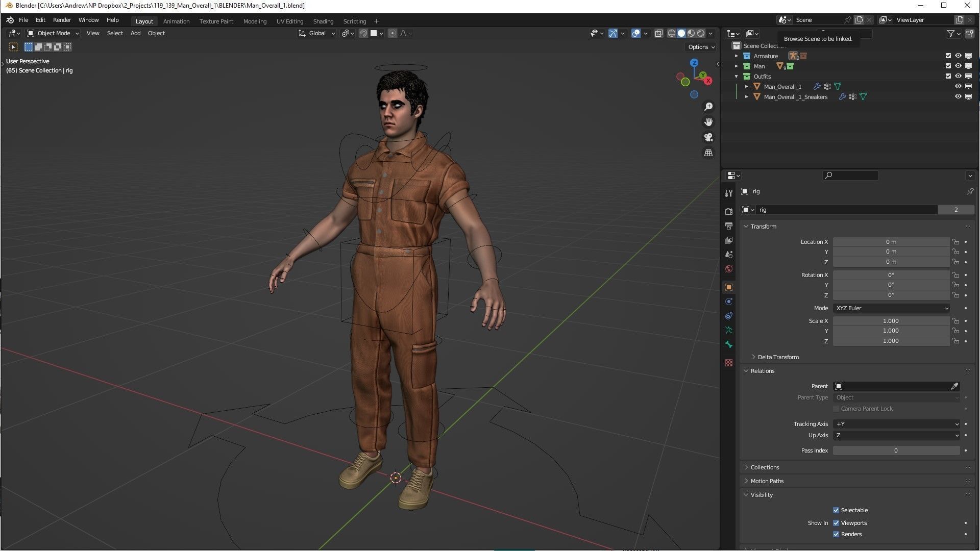This screenshot has width=980, height=551.
Task: Uncheck Show In Viewports checkbox
Action: [x=836, y=523]
